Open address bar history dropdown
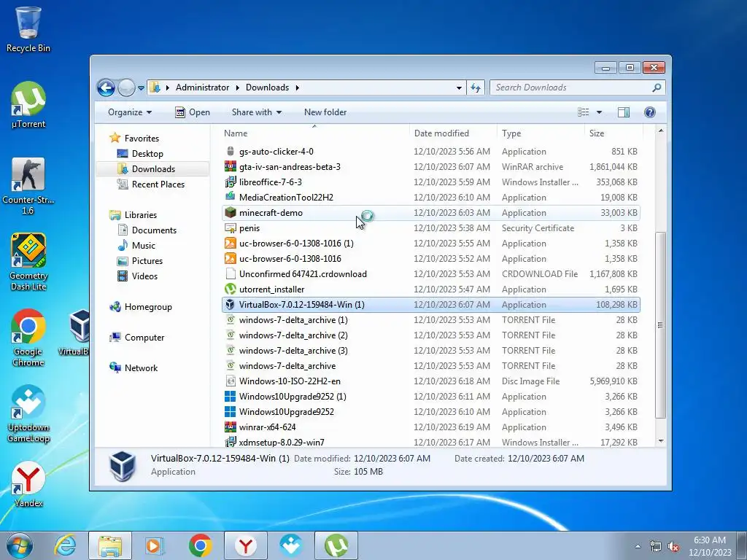Image resolution: width=747 pixels, height=560 pixels. tap(459, 88)
